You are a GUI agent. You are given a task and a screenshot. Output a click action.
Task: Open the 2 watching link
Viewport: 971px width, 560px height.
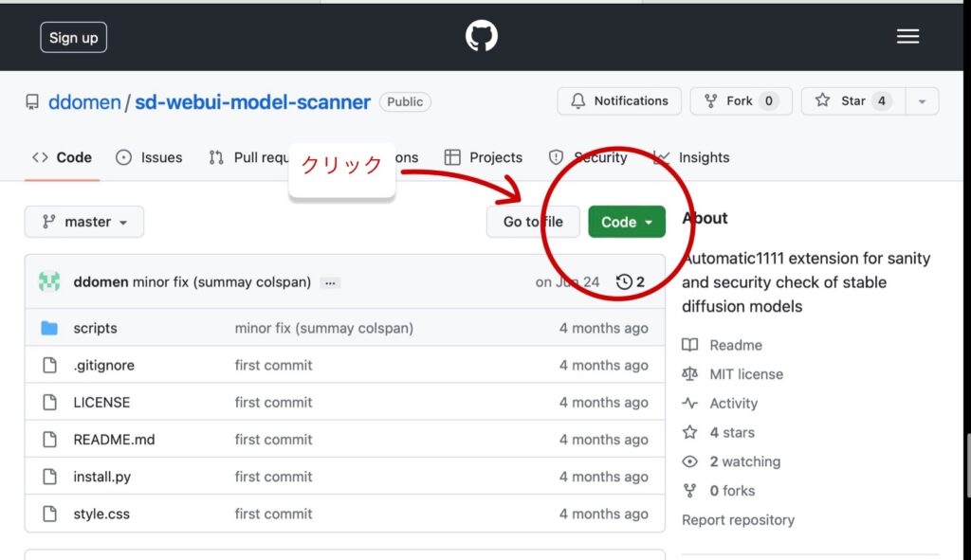[745, 461]
